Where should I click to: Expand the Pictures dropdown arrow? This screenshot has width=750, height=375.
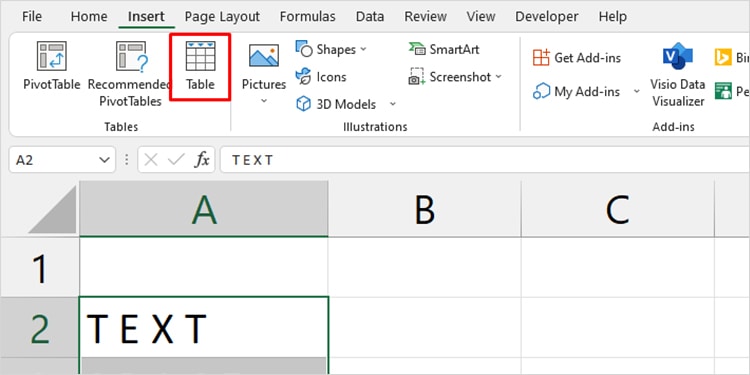click(264, 101)
